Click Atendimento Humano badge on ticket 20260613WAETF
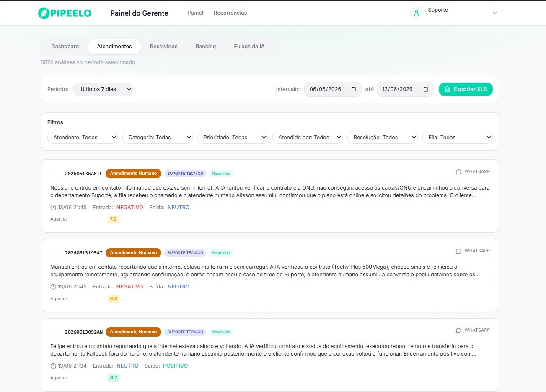Image resolution: width=546 pixels, height=392 pixels. [x=133, y=174]
